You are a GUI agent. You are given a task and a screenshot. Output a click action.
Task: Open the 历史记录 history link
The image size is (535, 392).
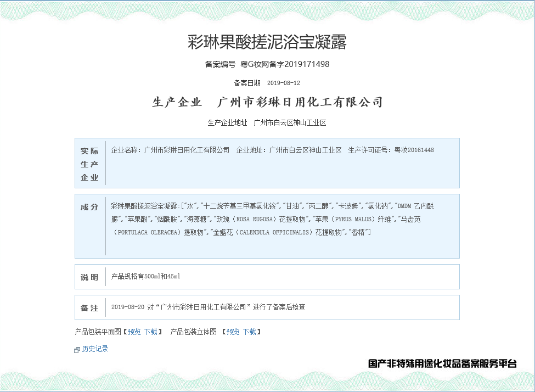tap(95, 349)
